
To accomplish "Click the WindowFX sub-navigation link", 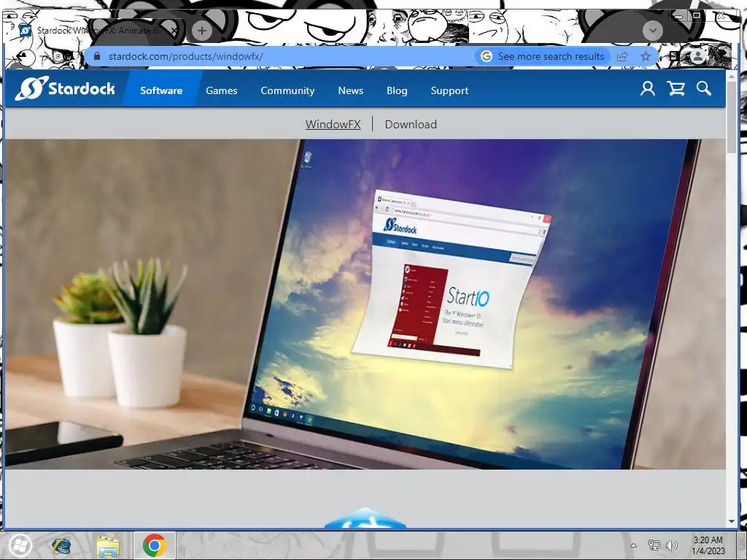I will click(333, 124).
